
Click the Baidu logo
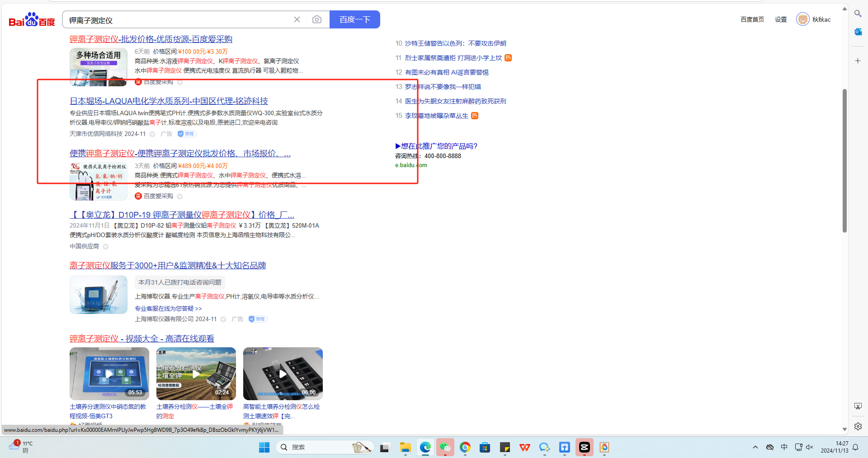click(32, 20)
